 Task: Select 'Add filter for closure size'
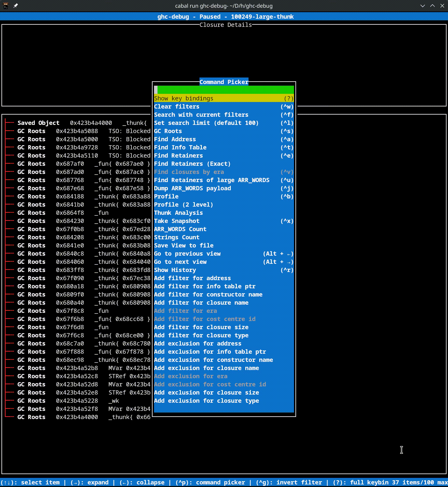tap(224, 327)
